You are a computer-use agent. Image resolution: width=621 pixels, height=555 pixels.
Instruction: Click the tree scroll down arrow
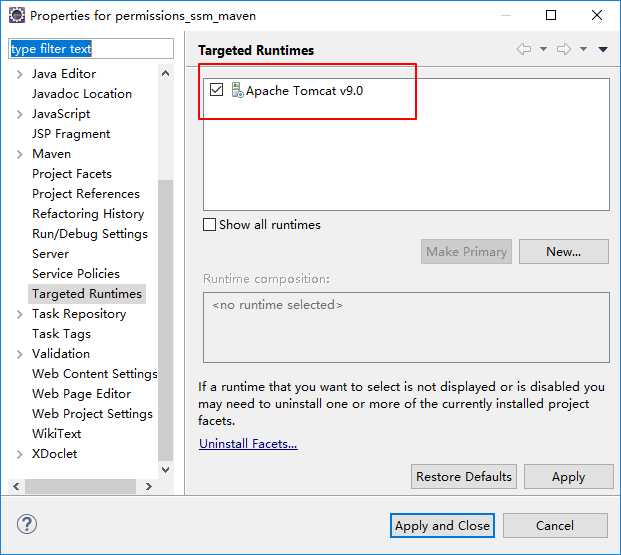coord(166,470)
